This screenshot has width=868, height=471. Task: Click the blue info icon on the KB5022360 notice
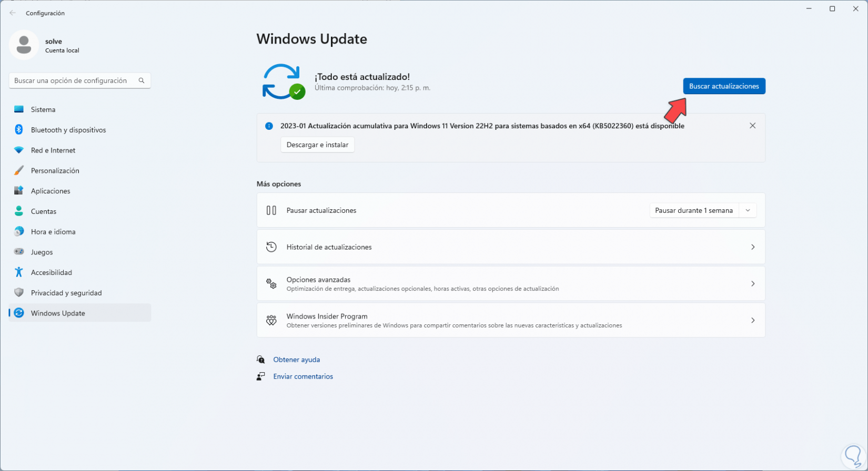(269, 126)
